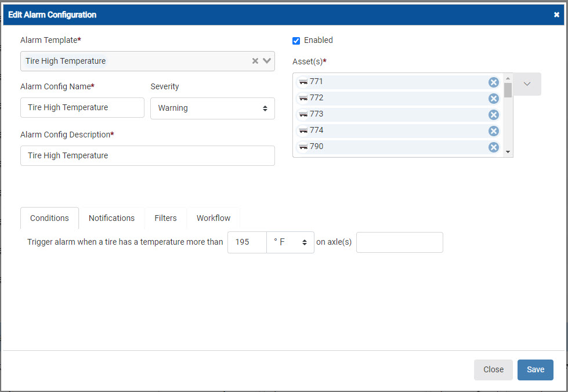Open the Severity dropdown
568x392 pixels.
[x=212, y=108]
